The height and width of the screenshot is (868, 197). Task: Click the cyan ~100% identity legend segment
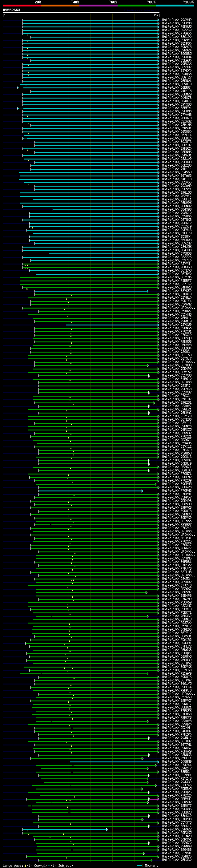(175, 6)
